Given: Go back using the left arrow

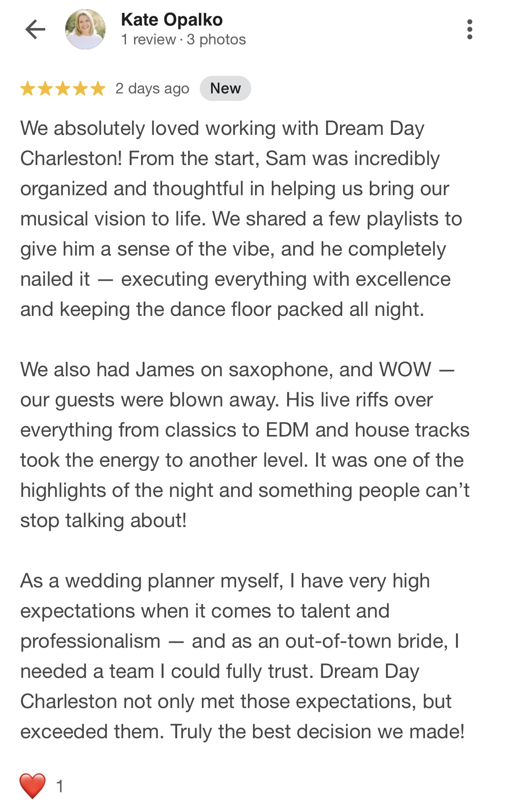Looking at the screenshot, I should point(35,29).
